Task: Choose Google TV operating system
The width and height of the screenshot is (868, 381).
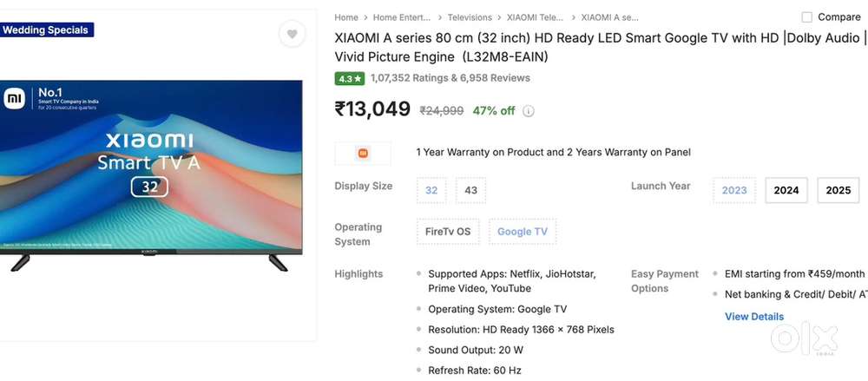Action: pos(522,232)
